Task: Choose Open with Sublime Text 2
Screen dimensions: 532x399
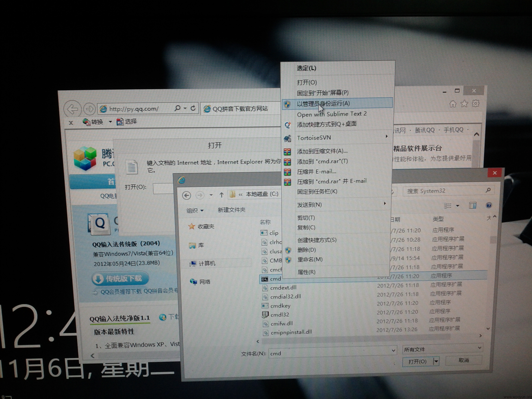Action: pos(337,114)
